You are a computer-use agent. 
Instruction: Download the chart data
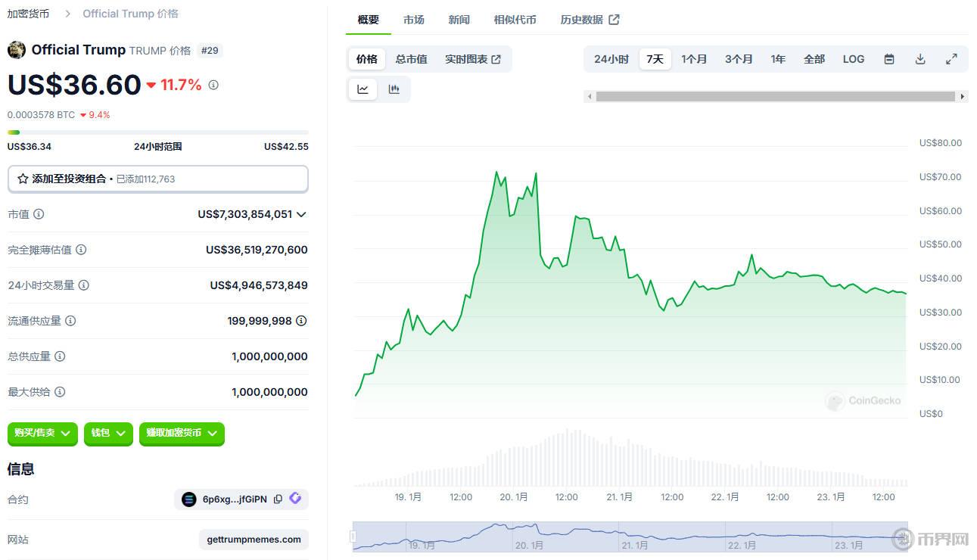tap(920, 59)
